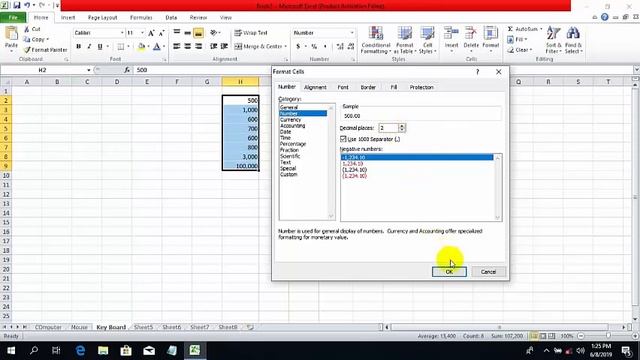Switch to the Mouse sheet tab
The width and height of the screenshot is (640, 360).
[x=79, y=327]
